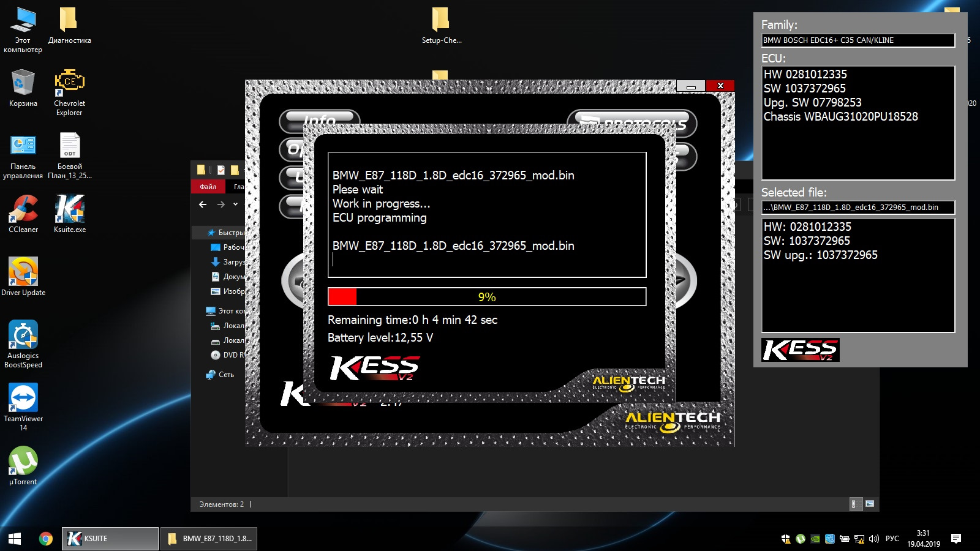
Task: Switch to the KSUITE taskbar button
Action: (110, 539)
